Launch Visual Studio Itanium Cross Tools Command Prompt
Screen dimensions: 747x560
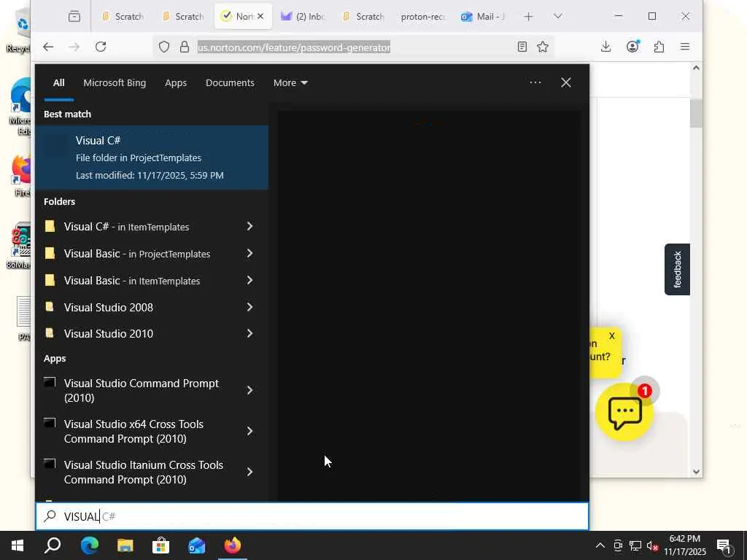[141, 472]
